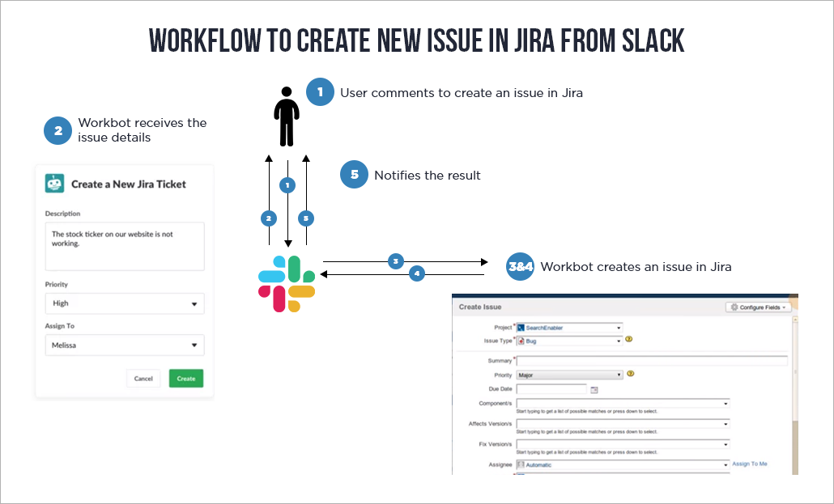Click the black user figure icon
Image resolution: width=834 pixels, height=504 pixels.
pos(287,116)
